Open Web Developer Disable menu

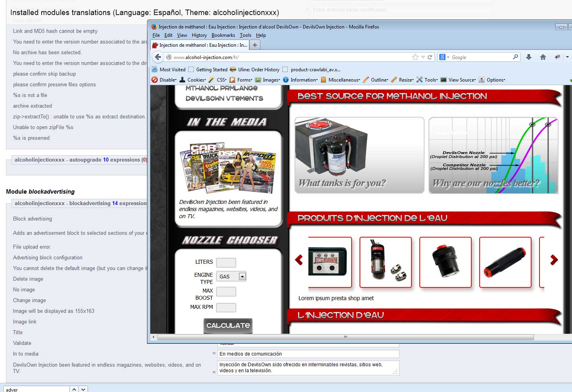click(x=165, y=80)
